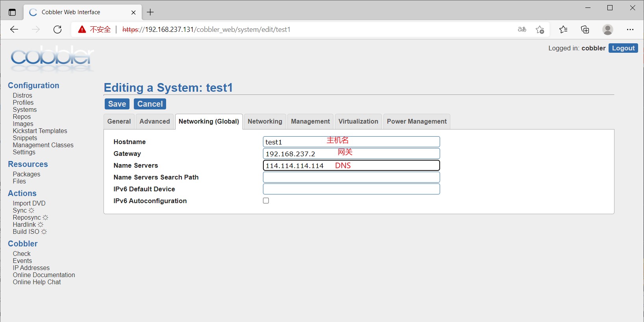Image resolution: width=644 pixels, height=322 pixels.
Task: Click Import DVD action
Action: (29, 203)
